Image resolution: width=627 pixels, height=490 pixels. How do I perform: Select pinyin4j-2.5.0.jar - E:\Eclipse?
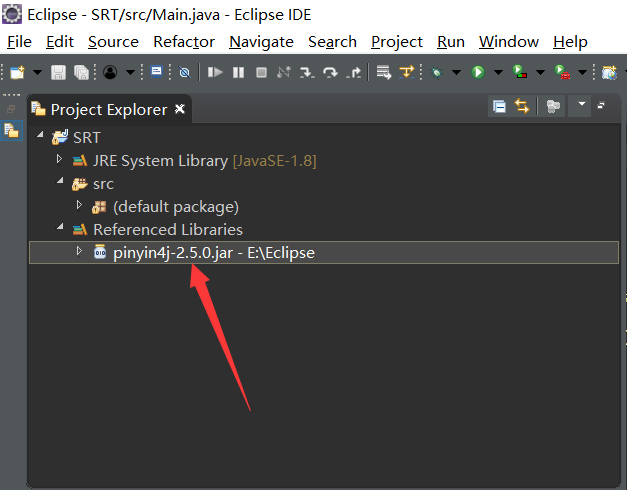click(214, 253)
